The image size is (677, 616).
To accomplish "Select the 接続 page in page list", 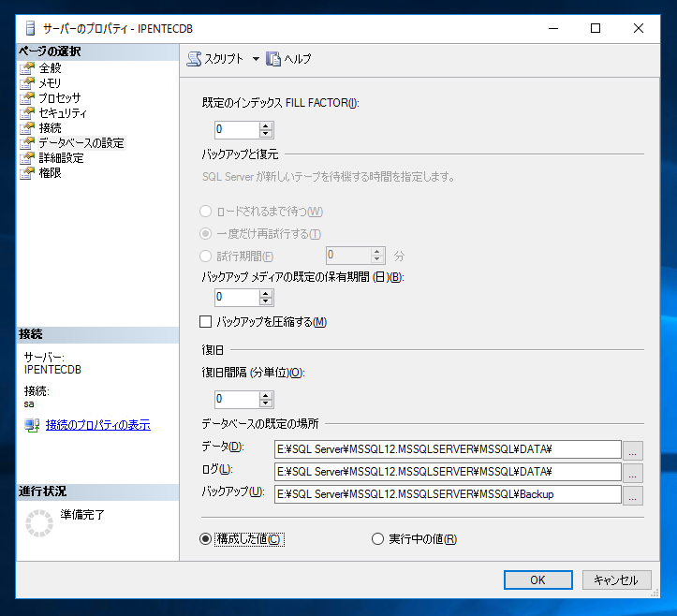I will (x=50, y=127).
